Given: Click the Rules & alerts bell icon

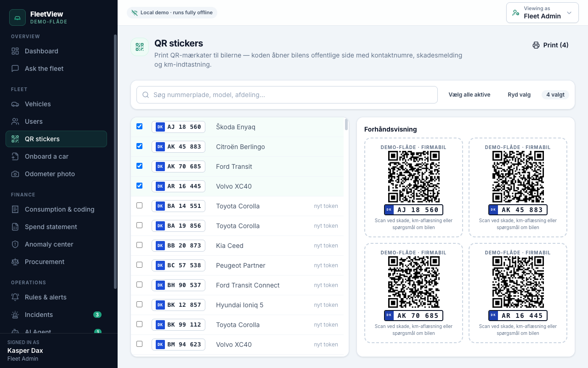Looking at the screenshot, I should [15, 297].
